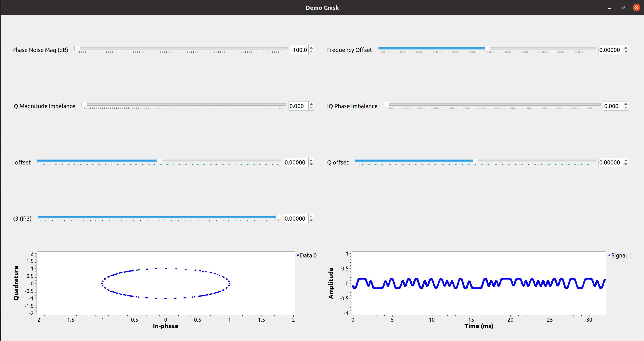This screenshot has width=644, height=341.
Task: Increase Frequency Offset with up arrow
Action: [626, 47]
